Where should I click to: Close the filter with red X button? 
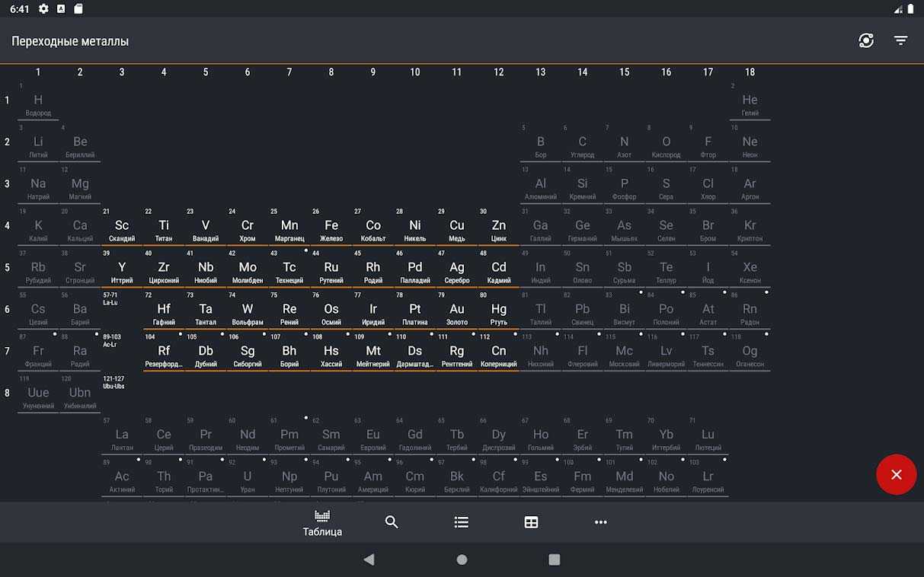tap(896, 474)
